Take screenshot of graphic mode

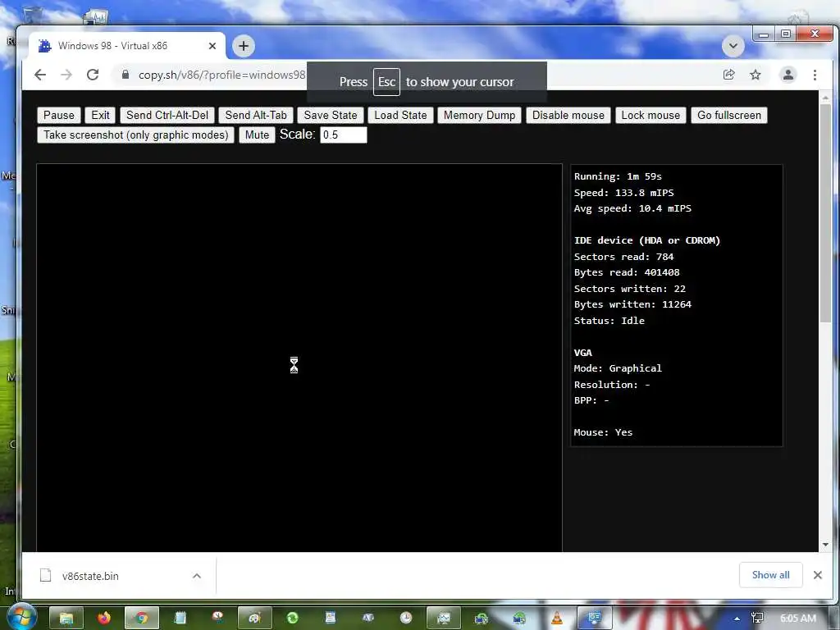click(135, 135)
